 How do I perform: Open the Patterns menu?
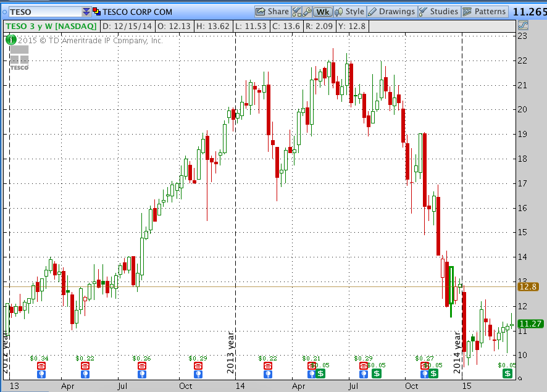coord(484,12)
